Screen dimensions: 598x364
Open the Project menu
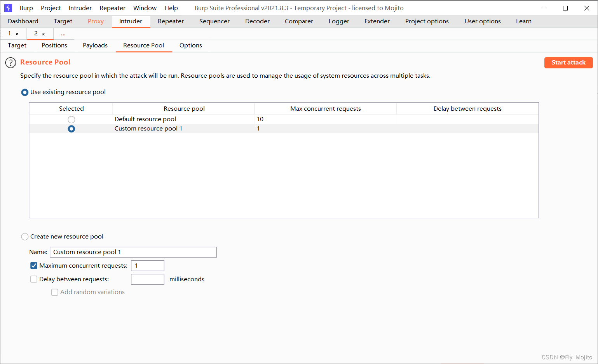point(51,8)
